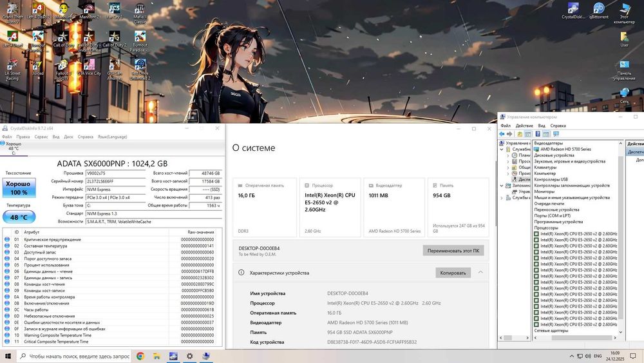Viewport: 644px width, 363px height.
Task: Open the notification center on the taskbar
Action: tap(633, 356)
